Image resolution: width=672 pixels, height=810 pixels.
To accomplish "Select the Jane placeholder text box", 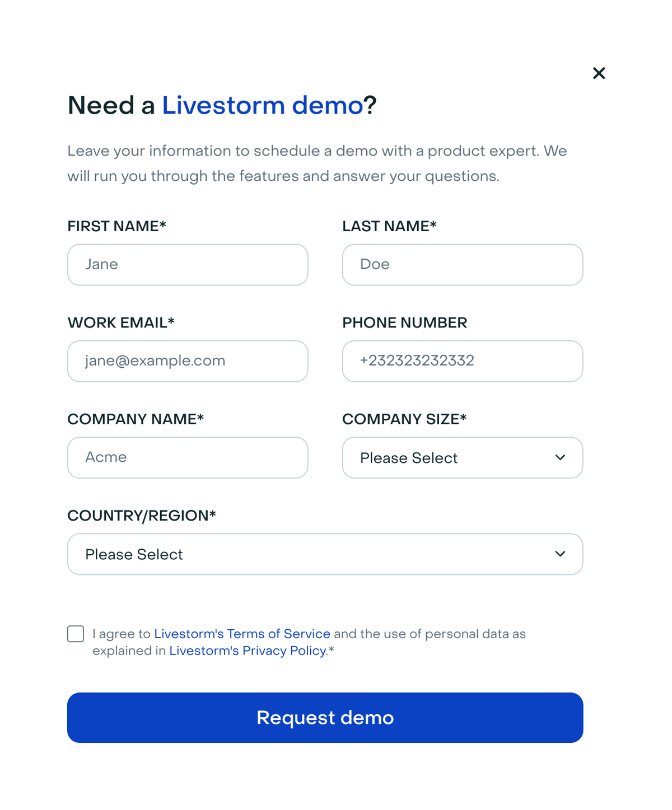I will tap(188, 264).
